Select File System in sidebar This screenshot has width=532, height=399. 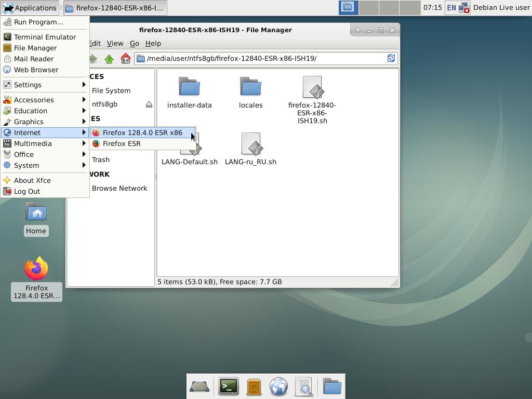point(111,90)
